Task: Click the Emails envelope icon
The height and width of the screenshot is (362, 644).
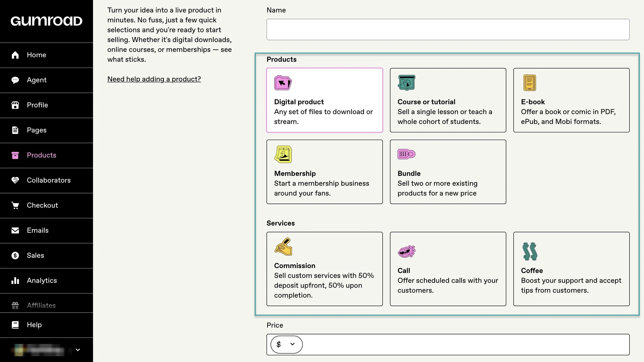Action: tap(15, 230)
